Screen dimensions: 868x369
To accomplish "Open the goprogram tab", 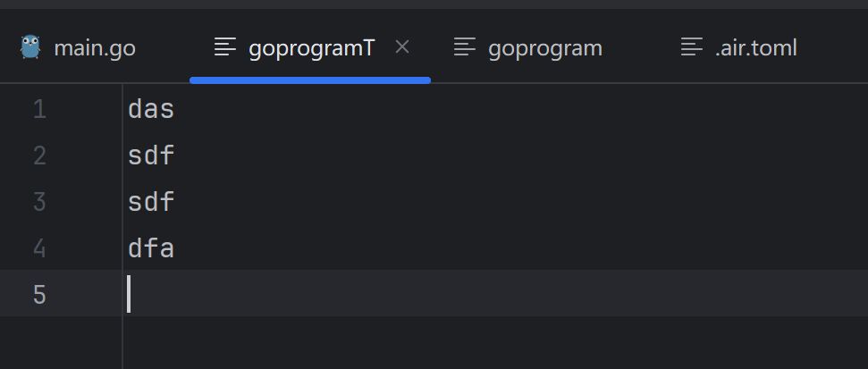I will pos(544,47).
